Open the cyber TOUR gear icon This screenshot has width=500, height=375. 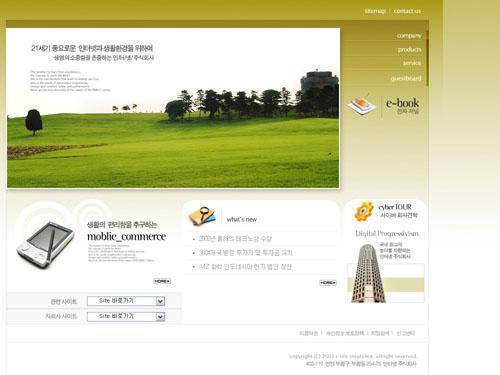point(364,211)
